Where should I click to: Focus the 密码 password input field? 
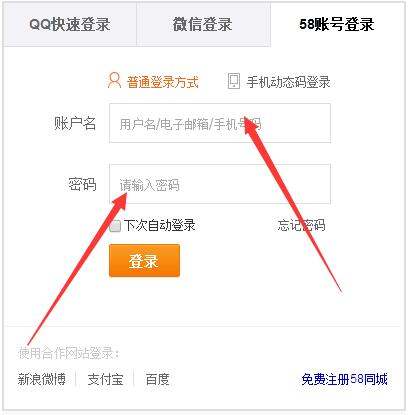click(x=220, y=184)
